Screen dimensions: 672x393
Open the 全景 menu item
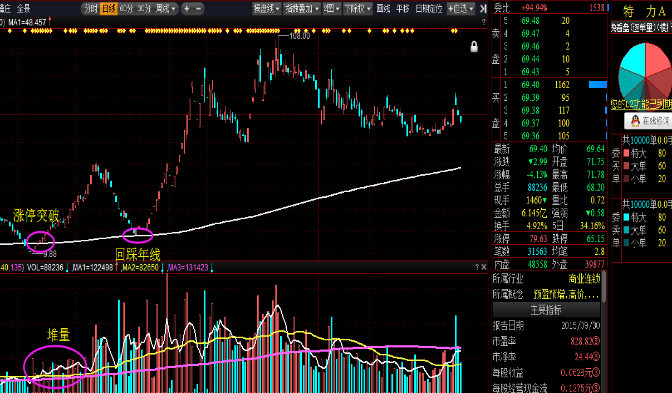pyautogui.click(x=24, y=8)
